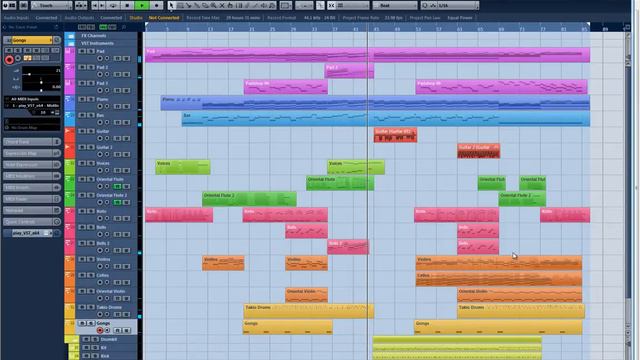
Task: Select the Oriental Flute 2 first clip
Action: pos(249,199)
